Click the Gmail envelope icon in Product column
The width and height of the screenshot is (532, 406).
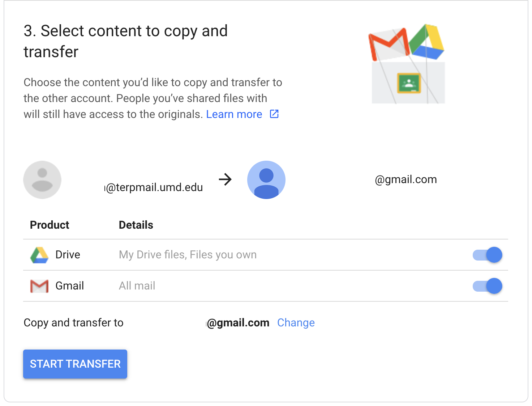[x=39, y=286]
